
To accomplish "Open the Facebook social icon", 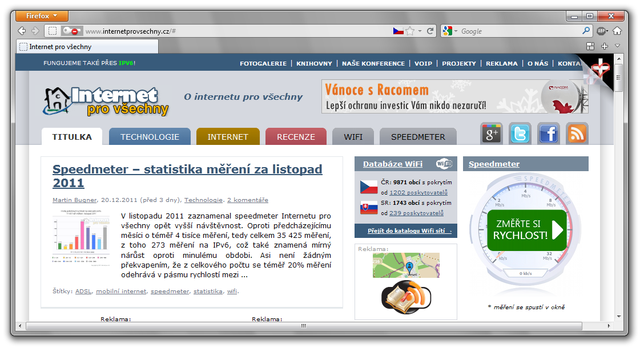I will coord(548,133).
